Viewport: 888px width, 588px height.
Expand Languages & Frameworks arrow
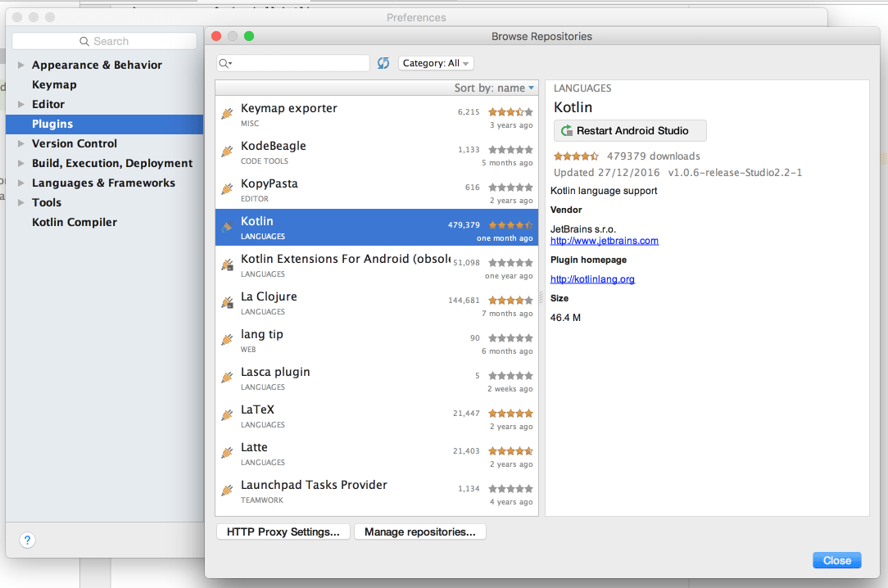pos(21,183)
